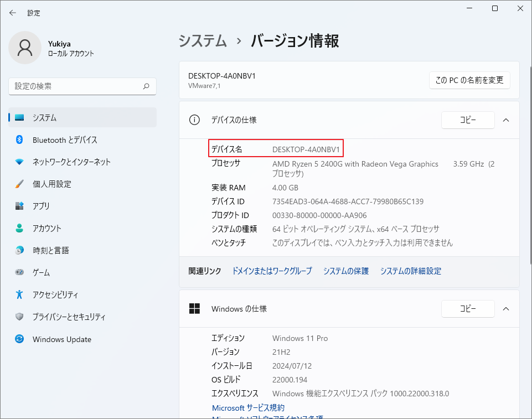Click the アカウント person icon
The width and height of the screenshot is (532, 419).
19,228
